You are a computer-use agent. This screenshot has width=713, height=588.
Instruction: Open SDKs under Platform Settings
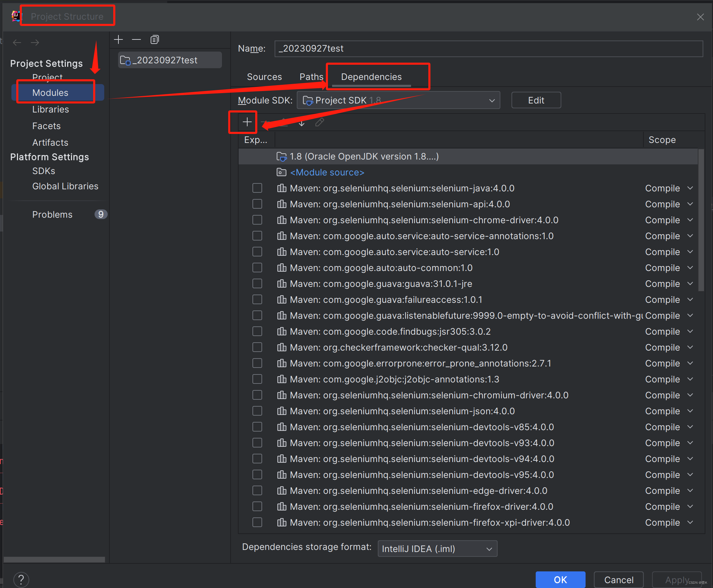point(44,171)
